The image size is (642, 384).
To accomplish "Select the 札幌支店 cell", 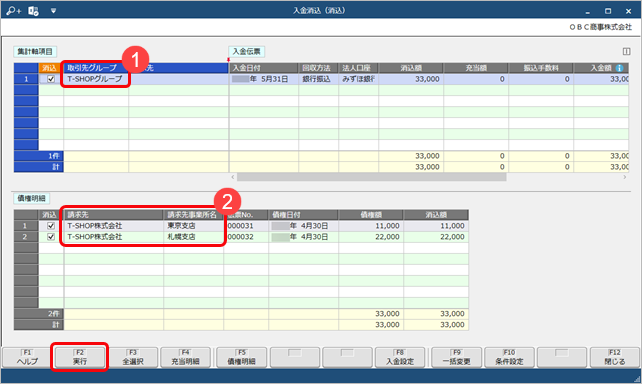I will click(x=193, y=237).
